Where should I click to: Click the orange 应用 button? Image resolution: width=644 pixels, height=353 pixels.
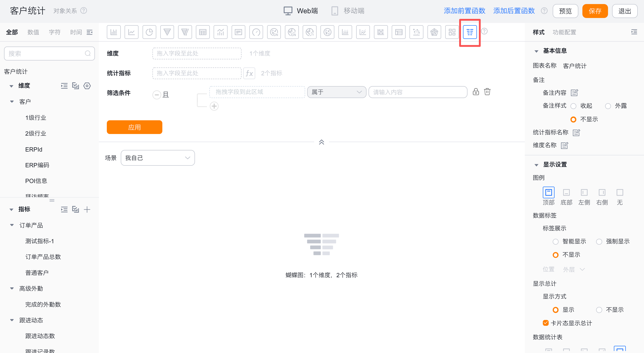point(134,127)
